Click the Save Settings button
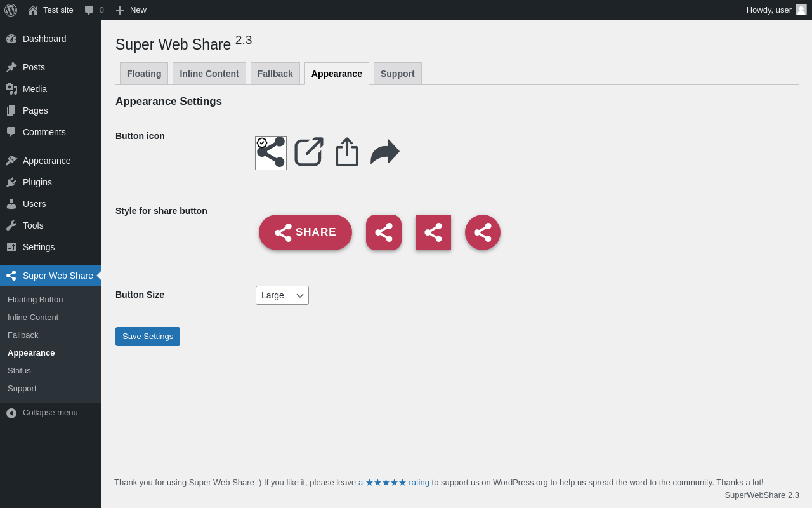 [x=148, y=337]
